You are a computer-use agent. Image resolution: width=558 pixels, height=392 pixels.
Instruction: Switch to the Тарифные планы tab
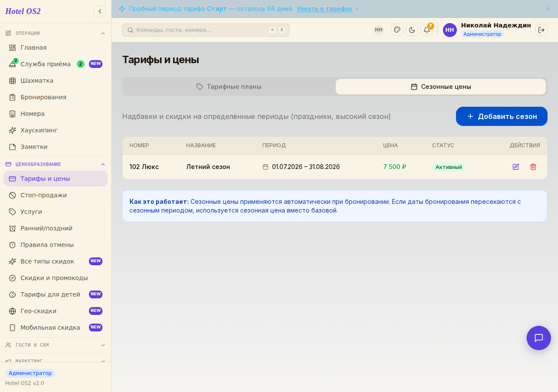229,87
